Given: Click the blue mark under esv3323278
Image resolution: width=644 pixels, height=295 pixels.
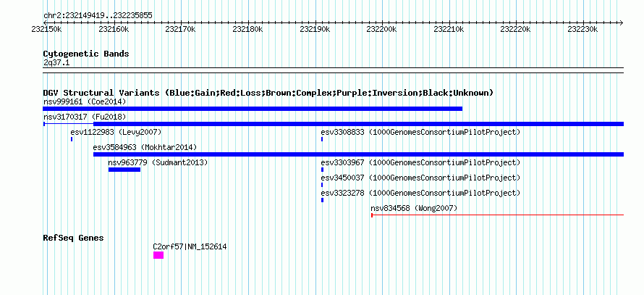Looking at the screenshot, I should click(323, 200).
